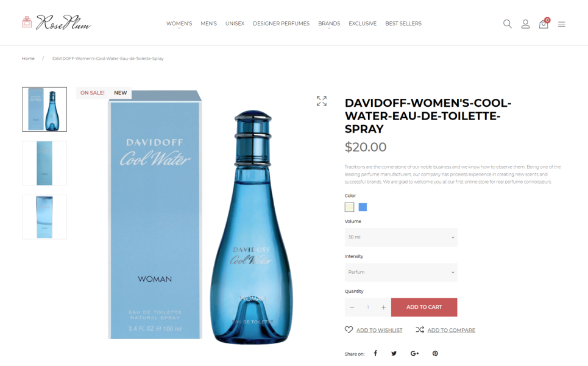The image size is (588, 366).
Task: Open the Designer Perfumes menu item
Action: tap(282, 23)
